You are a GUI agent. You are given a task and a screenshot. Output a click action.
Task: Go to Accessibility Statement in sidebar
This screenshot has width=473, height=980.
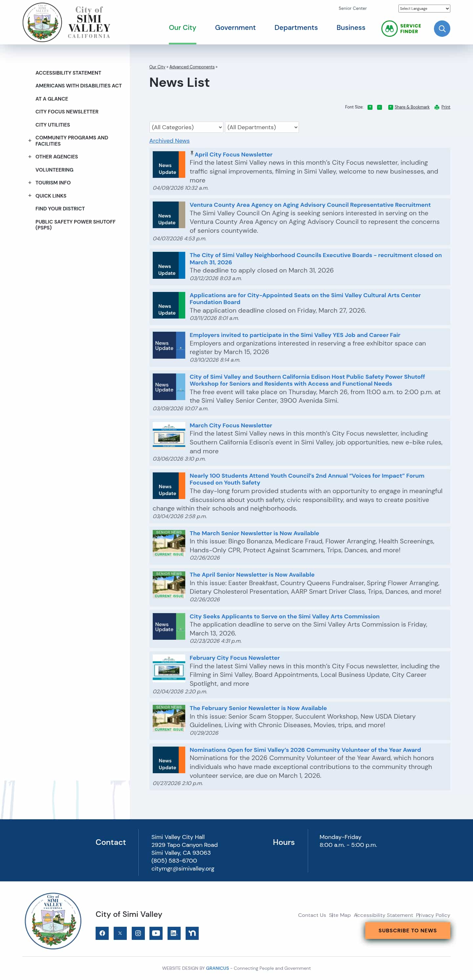point(68,73)
